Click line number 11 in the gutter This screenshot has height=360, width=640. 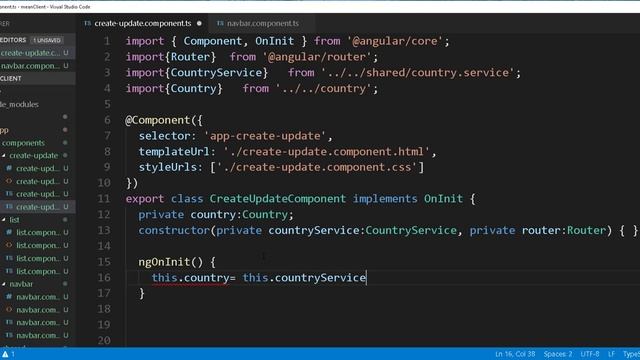[104, 199]
